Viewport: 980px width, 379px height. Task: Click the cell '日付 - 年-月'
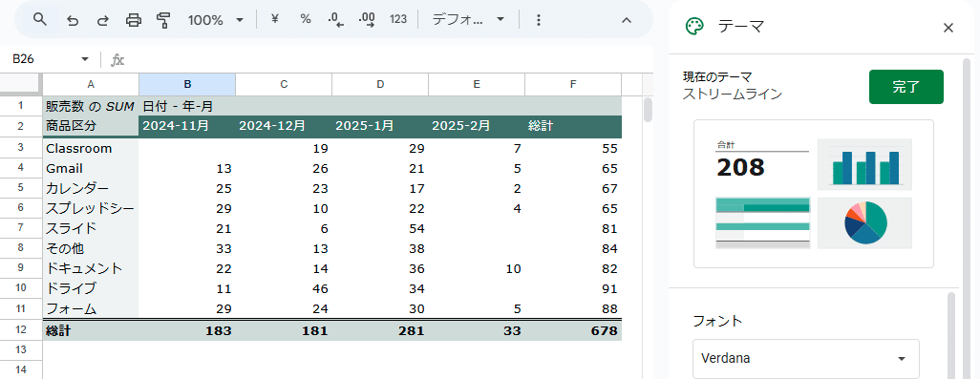[187, 106]
